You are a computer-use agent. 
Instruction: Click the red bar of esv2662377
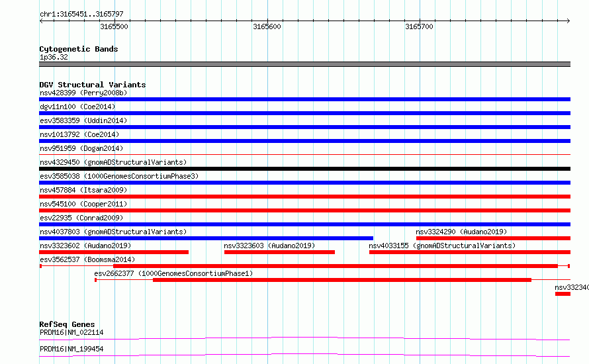point(342,280)
